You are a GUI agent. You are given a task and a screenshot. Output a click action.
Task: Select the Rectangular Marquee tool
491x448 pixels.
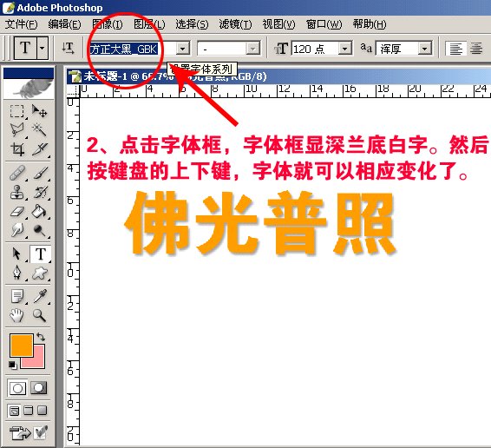[16, 111]
